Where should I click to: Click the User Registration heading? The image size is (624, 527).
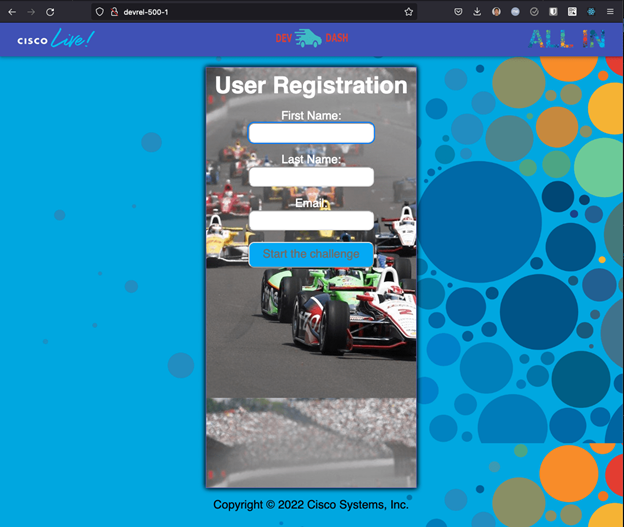(x=311, y=85)
